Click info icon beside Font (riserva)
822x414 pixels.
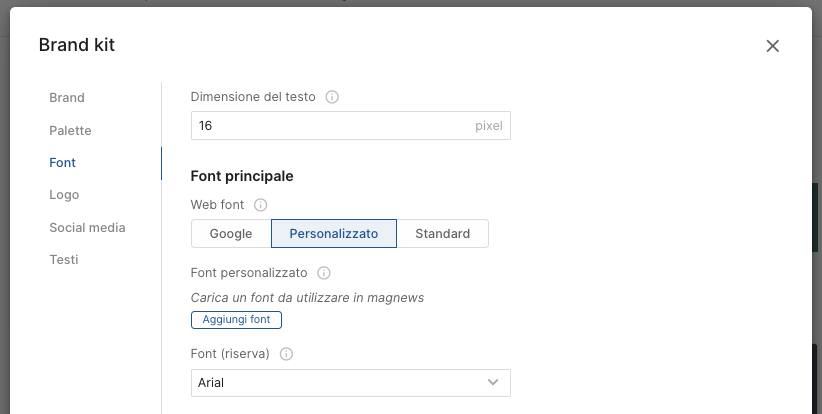(286, 354)
